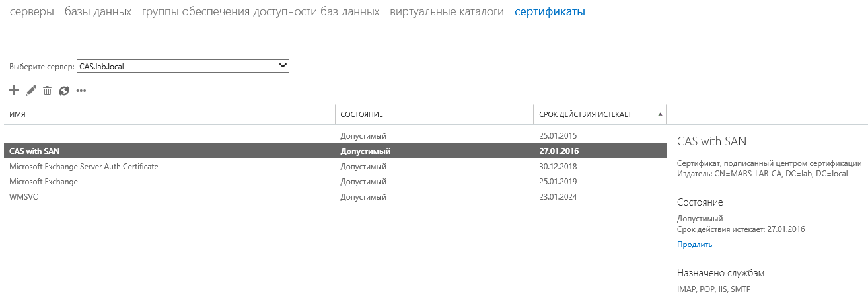Viewport: 868px width, 302px height.
Task: Click the refresh arrows icon
Action: point(64,91)
